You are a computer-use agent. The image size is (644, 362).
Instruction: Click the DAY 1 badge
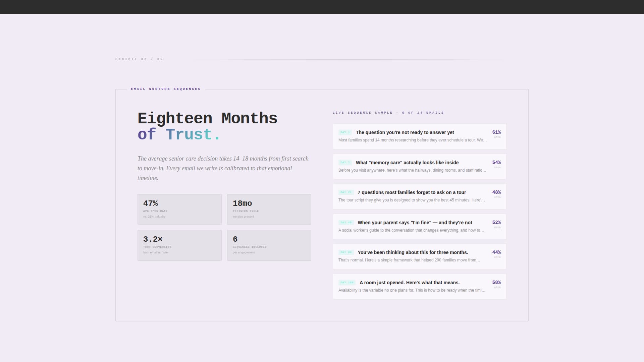345,132
